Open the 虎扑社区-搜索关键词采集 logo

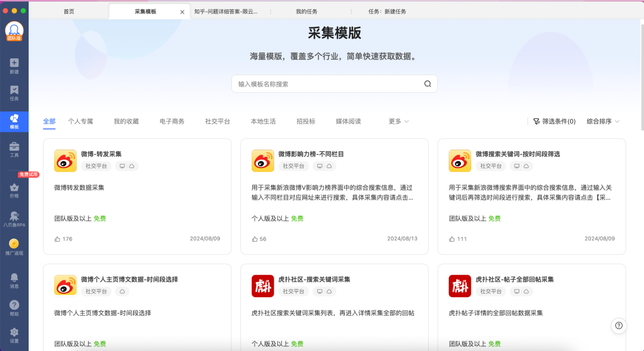click(x=262, y=285)
